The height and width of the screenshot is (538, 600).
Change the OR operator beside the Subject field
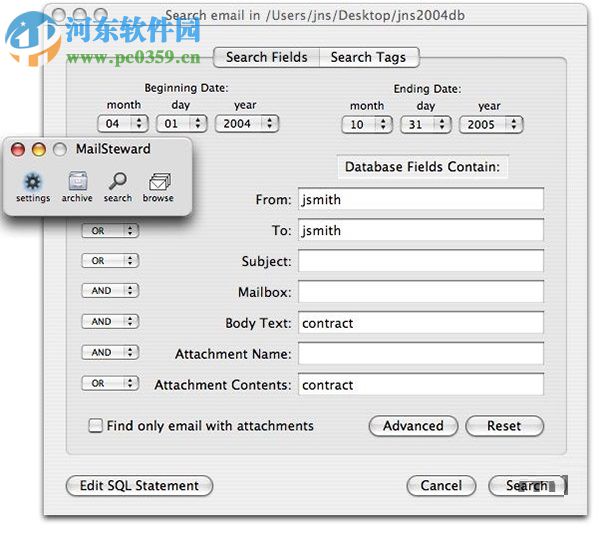click(x=110, y=261)
